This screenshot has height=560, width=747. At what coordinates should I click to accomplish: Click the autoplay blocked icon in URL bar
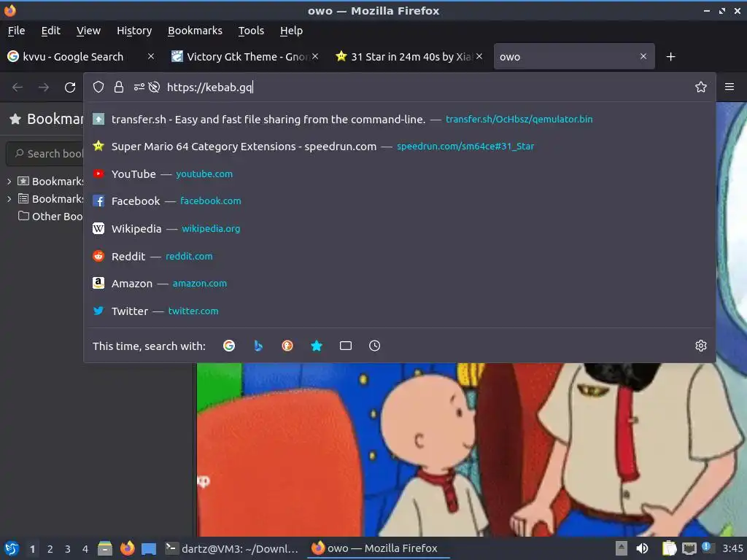pos(154,87)
